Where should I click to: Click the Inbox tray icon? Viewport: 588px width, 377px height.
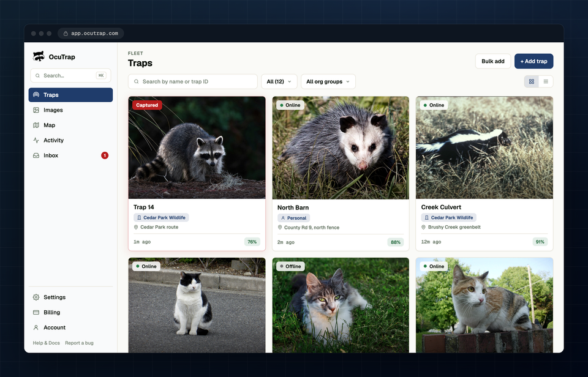click(36, 155)
